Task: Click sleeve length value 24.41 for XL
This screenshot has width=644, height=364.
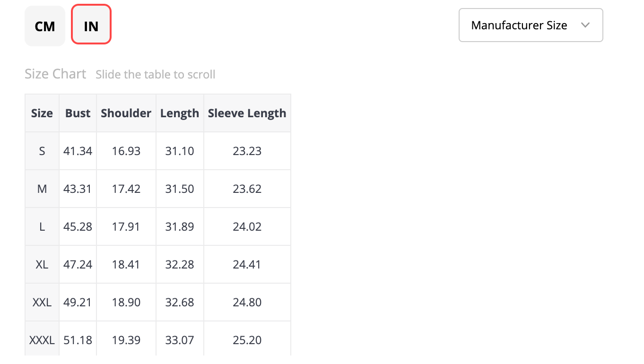Action: [x=247, y=264]
